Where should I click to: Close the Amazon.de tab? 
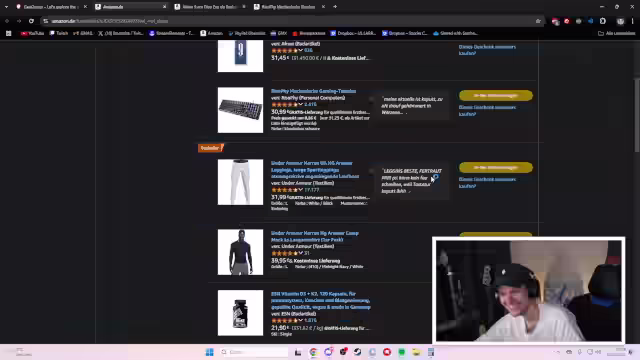(x=164, y=7)
